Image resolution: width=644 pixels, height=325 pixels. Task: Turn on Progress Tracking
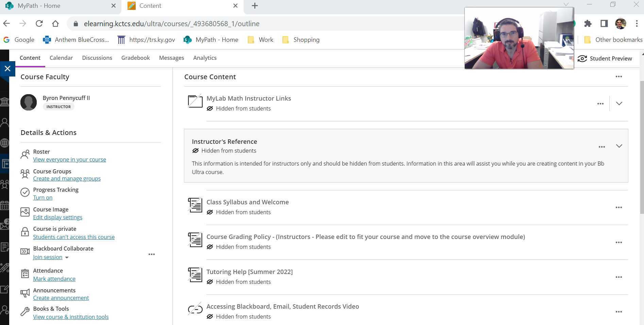pyautogui.click(x=43, y=197)
